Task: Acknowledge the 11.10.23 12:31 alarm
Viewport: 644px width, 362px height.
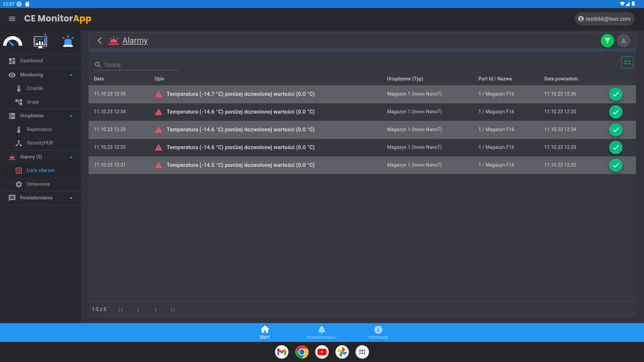Action: [615, 165]
